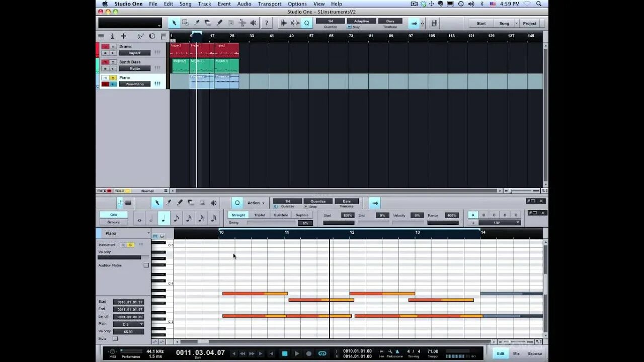Open the arrange Quantize 1/4 selector
The height and width of the screenshot is (362, 644).
pos(330,21)
